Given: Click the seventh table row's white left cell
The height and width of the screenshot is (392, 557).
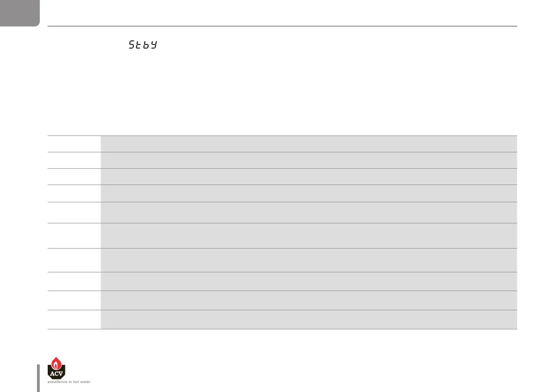Looking at the screenshot, I should (74, 260).
